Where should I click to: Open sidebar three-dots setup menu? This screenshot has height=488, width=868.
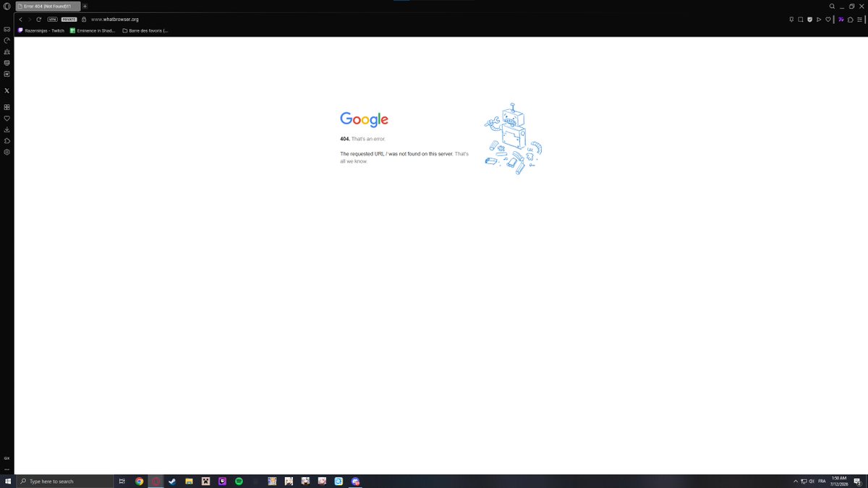coord(7,468)
